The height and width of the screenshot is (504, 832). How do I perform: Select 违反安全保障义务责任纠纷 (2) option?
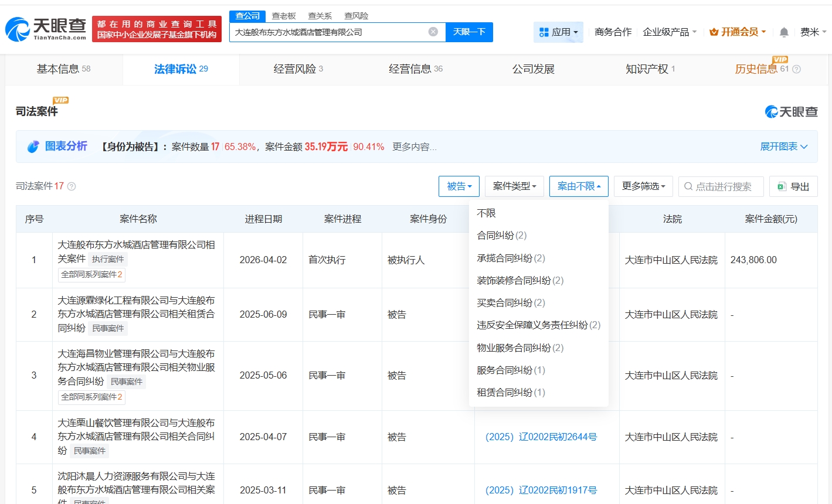click(x=538, y=325)
